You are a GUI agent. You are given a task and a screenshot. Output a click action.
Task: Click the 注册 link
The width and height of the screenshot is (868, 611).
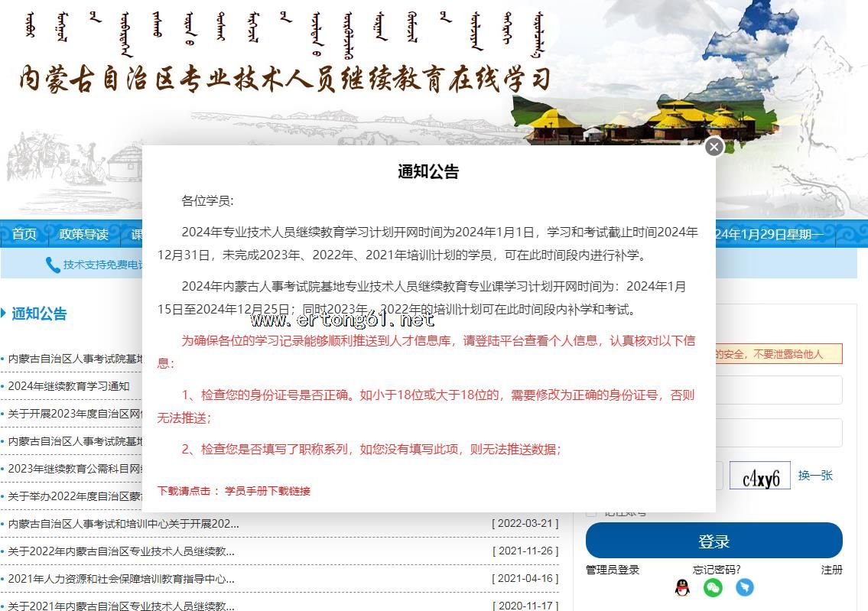coord(831,570)
